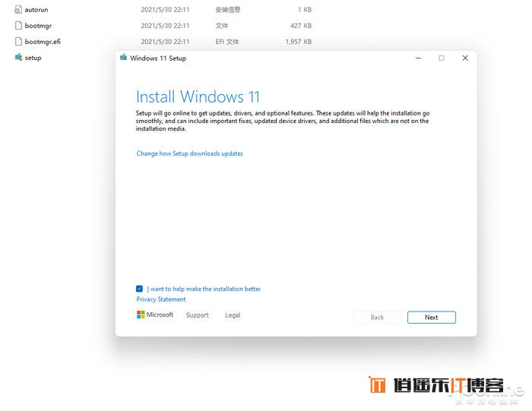Click the Install Windows 11 heading

(198, 96)
